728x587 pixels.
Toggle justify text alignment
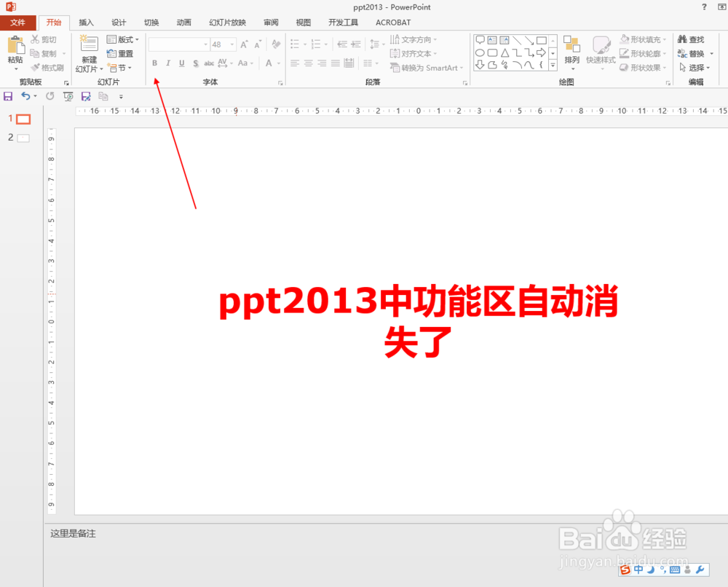tap(336, 63)
